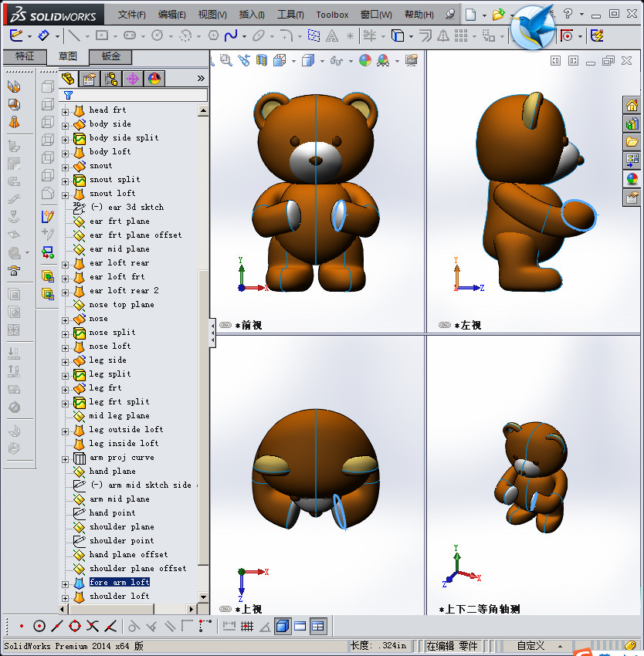
Task: Expand the leg frt split feature
Action: (66, 404)
